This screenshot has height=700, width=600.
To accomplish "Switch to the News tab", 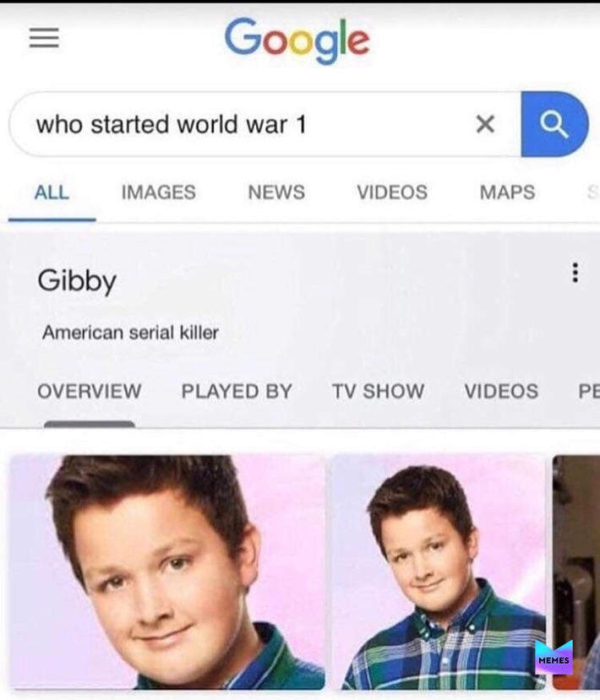I will (x=276, y=193).
